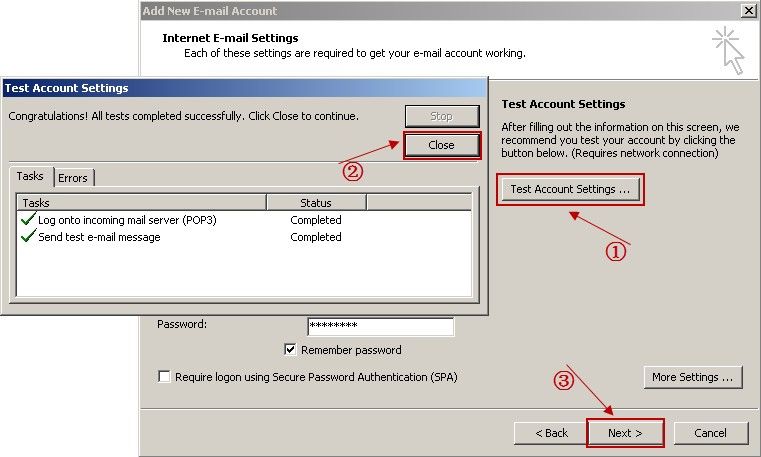Close the Add New E-mail Account window
The image size is (761, 457).
click(x=747, y=10)
